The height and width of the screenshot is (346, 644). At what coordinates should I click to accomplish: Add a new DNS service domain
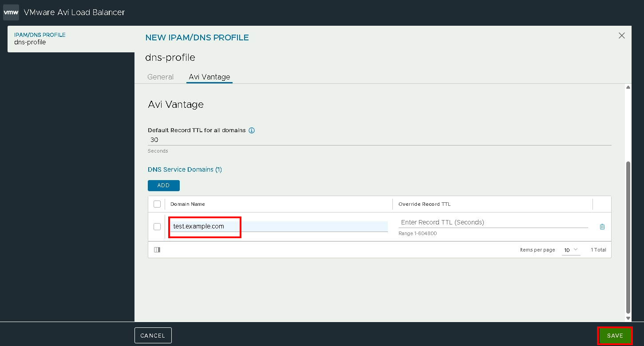pyautogui.click(x=164, y=185)
